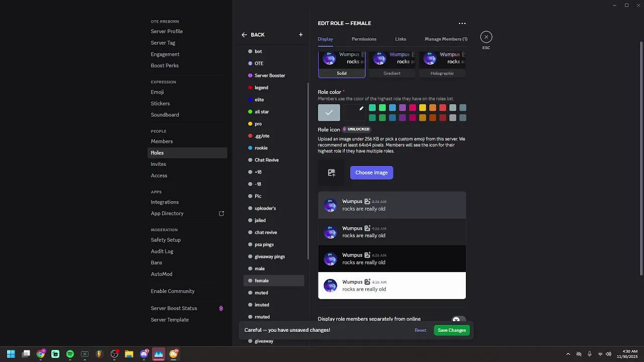Click the microphone tray icon

589,354
